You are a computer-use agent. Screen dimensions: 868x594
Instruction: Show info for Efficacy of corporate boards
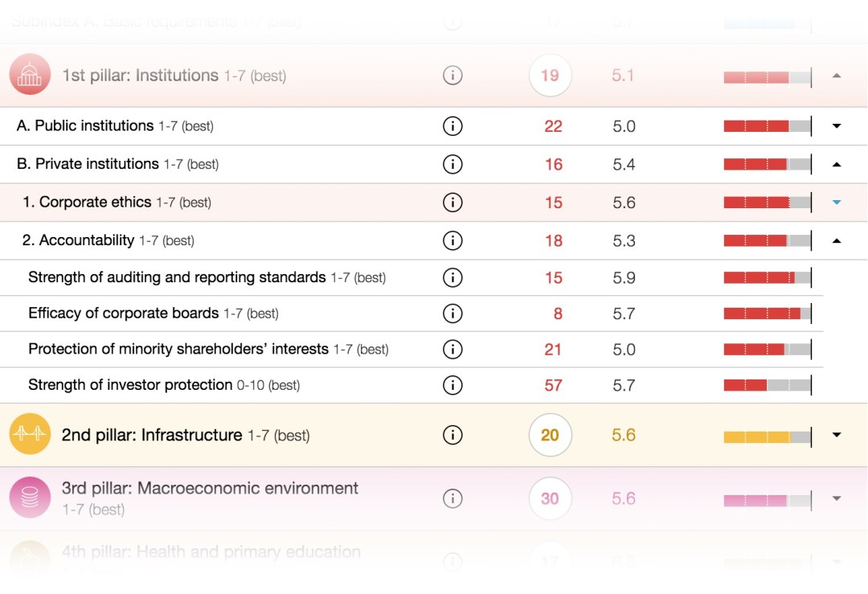(452, 313)
